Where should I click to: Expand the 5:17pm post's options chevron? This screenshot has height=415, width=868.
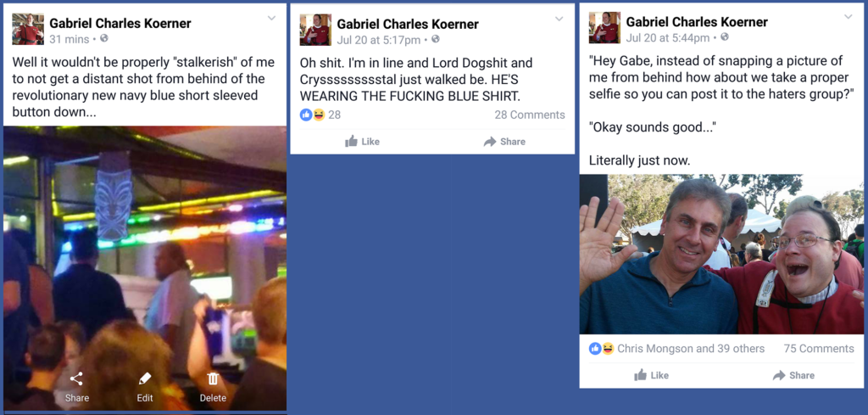559,20
